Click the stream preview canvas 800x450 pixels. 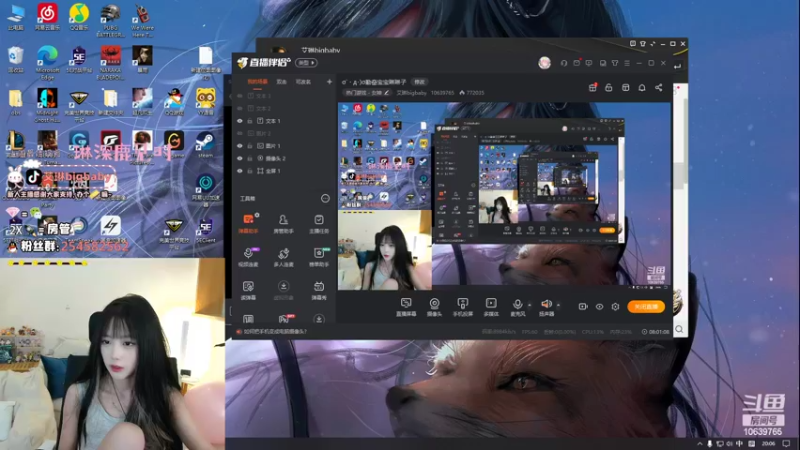click(x=504, y=196)
